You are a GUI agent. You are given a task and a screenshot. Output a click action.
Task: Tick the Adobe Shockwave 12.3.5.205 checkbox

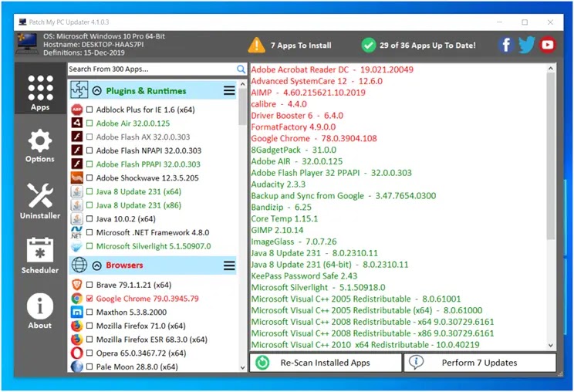tap(89, 178)
